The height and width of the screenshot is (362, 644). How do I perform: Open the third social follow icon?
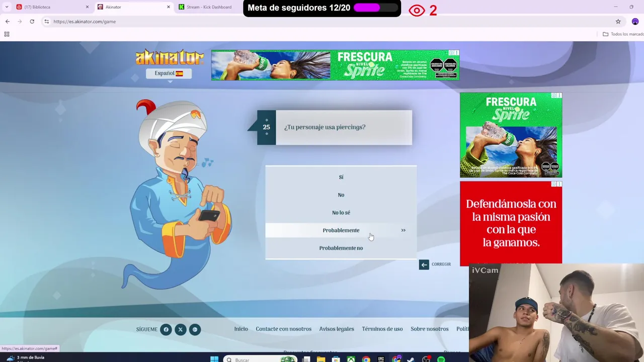[195, 330]
